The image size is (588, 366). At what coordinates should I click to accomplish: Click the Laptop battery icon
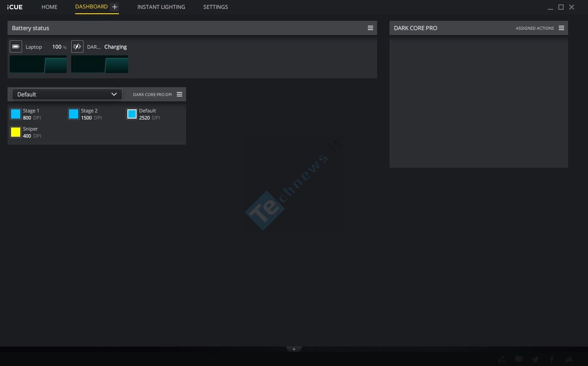pyautogui.click(x=16, y=46)
